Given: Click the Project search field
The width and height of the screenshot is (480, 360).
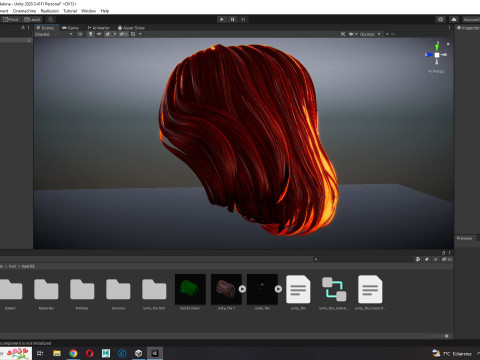Looking at the screenshot, I should tap(363, 259).
